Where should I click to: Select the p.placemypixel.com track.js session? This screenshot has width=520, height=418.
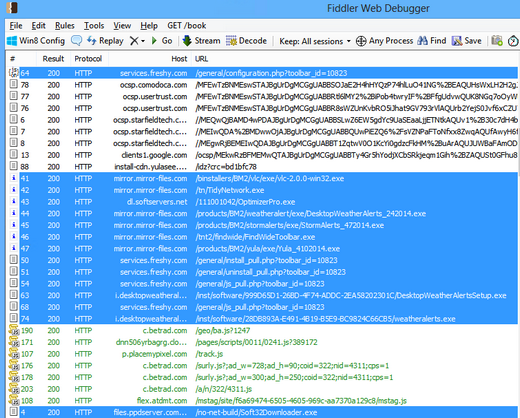pyautogui.click(x=263, y=354)
